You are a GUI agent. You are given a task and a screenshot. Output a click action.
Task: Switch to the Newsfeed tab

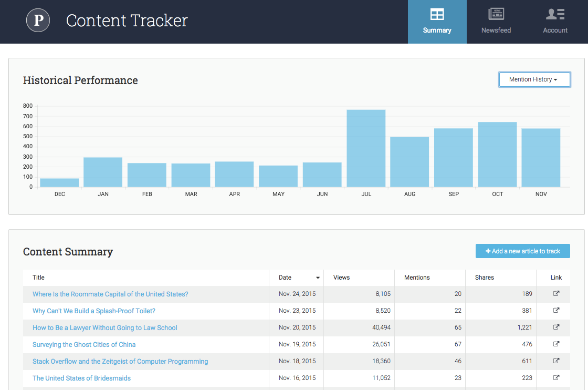coord(496,22)
